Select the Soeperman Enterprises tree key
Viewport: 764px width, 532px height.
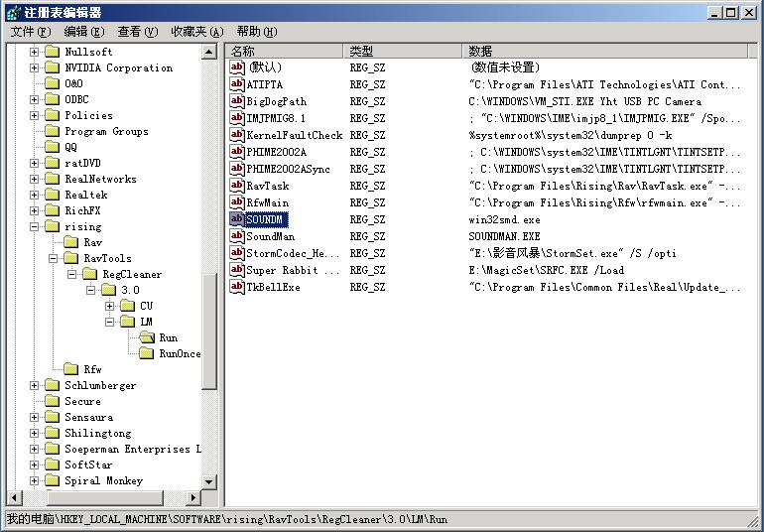(133, 449)
